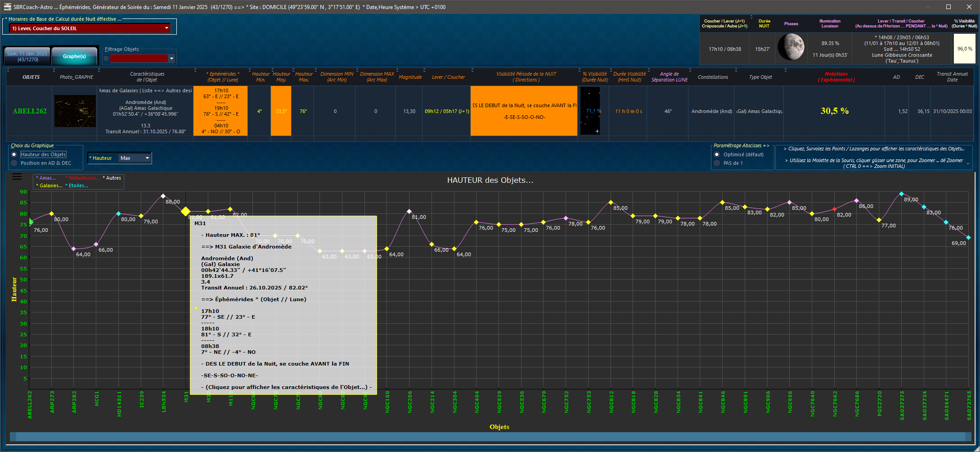Click the Angle de Séparation LUNE header
The height and width of the screenshot is (452, 980).
670,77
